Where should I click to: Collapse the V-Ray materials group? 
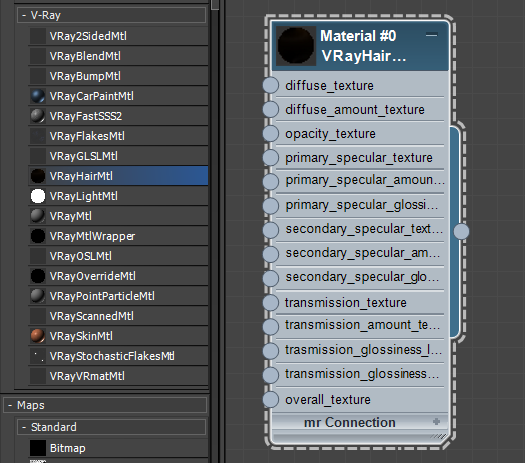(24, 15)
